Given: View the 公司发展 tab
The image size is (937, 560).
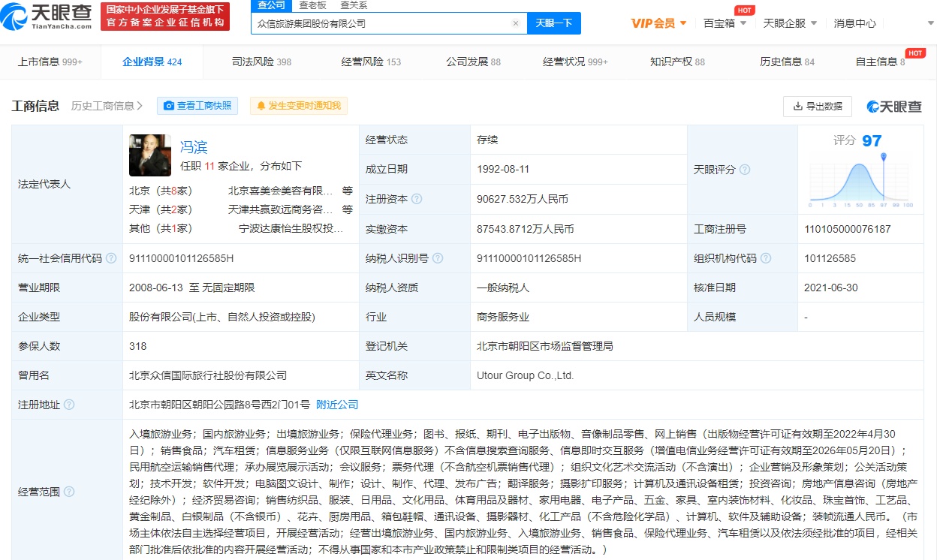Looking at the screenshot, I should pyautogui.click(x=473, y=62).
